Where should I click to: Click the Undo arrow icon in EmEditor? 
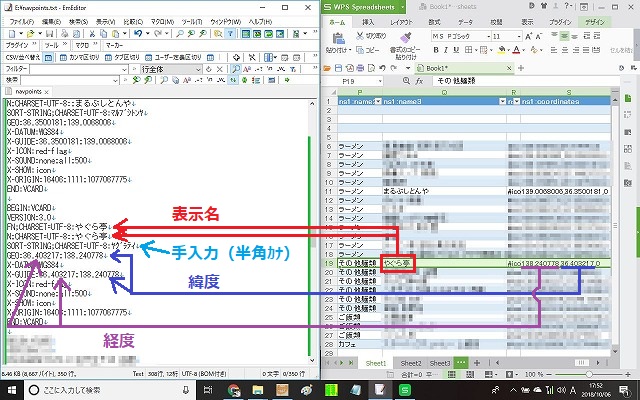coord(138,33)
